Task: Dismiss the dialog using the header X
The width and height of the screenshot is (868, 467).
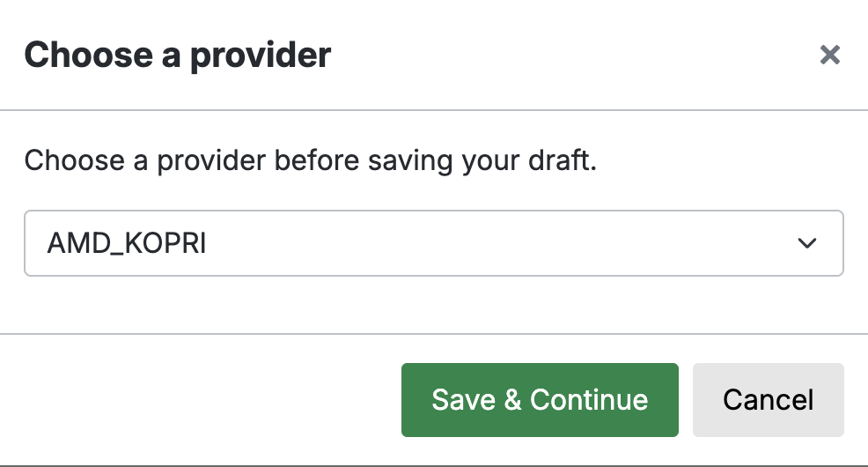Action: click(x=829, y=56)
